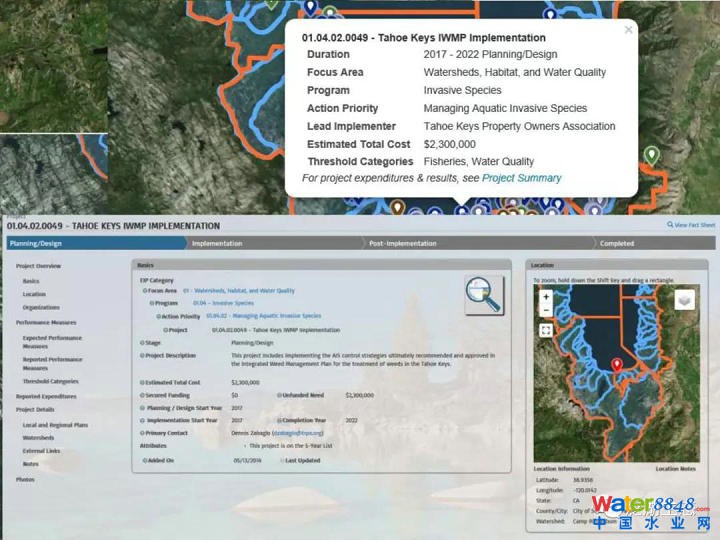
Task: Open Photos section in the sidebar
Action: [25, 480]
